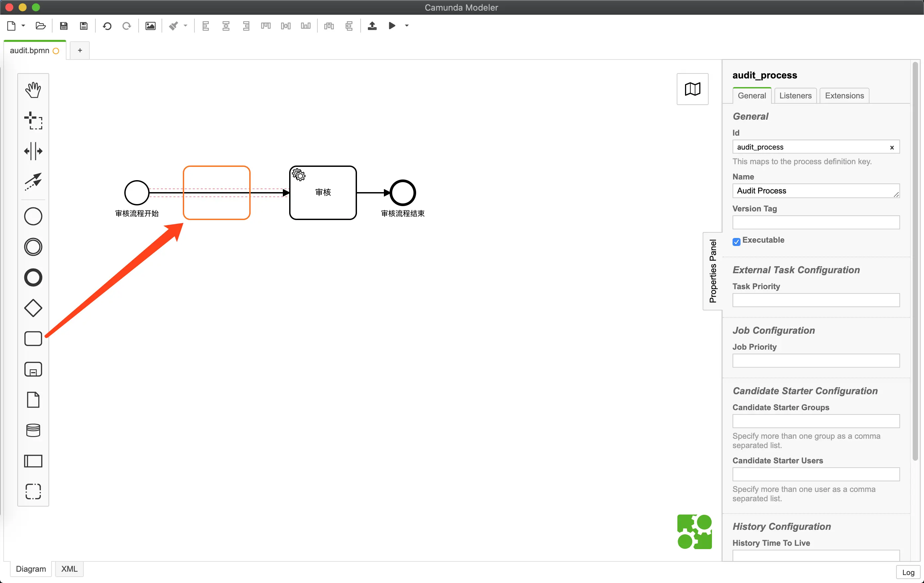Viewport: 924px width, 583px height.
Task: Toggle the minimap open
Action: click(692, 89)
